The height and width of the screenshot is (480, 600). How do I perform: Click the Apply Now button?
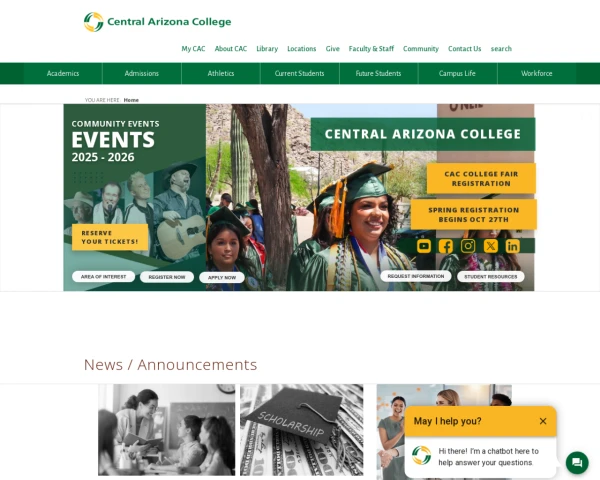click(222, 278)
